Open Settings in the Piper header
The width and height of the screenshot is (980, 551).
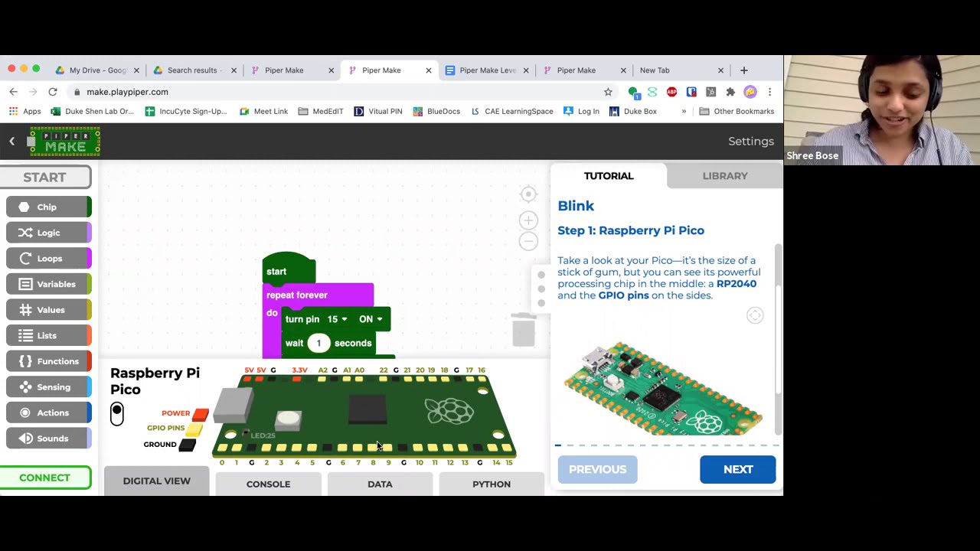coord(751,142)
